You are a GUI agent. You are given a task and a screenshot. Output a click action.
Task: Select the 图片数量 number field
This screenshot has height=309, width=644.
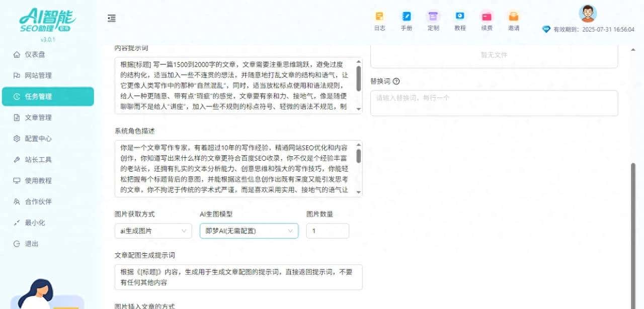328,231
